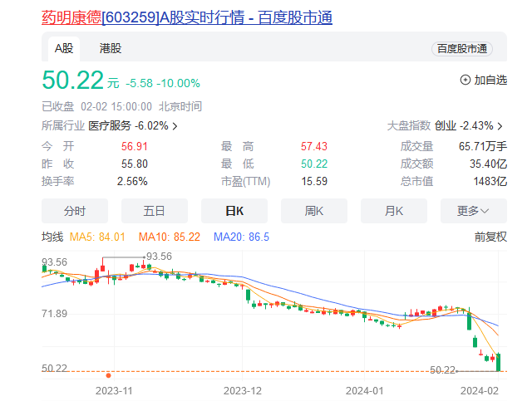The width and height of the screenshot is (532, 401).
Task: Click the 百度股市通 badge button
Action: 462,49
